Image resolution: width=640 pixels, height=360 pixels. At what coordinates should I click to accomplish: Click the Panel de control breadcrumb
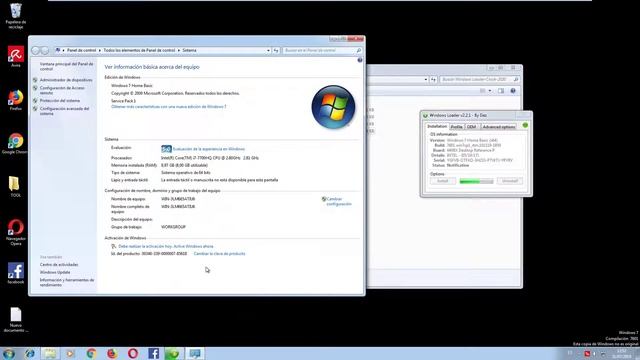coord(81,50)
